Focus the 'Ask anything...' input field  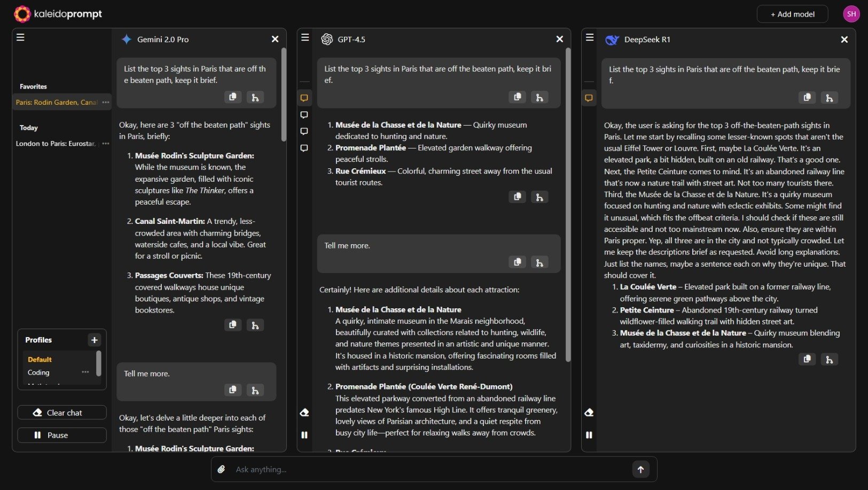click(431, 469)
